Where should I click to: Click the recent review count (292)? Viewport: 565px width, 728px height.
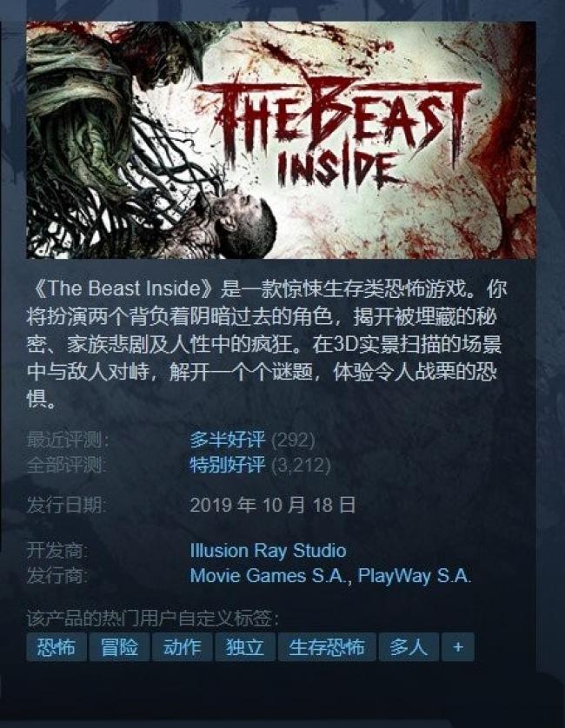(x=293, y=440)
